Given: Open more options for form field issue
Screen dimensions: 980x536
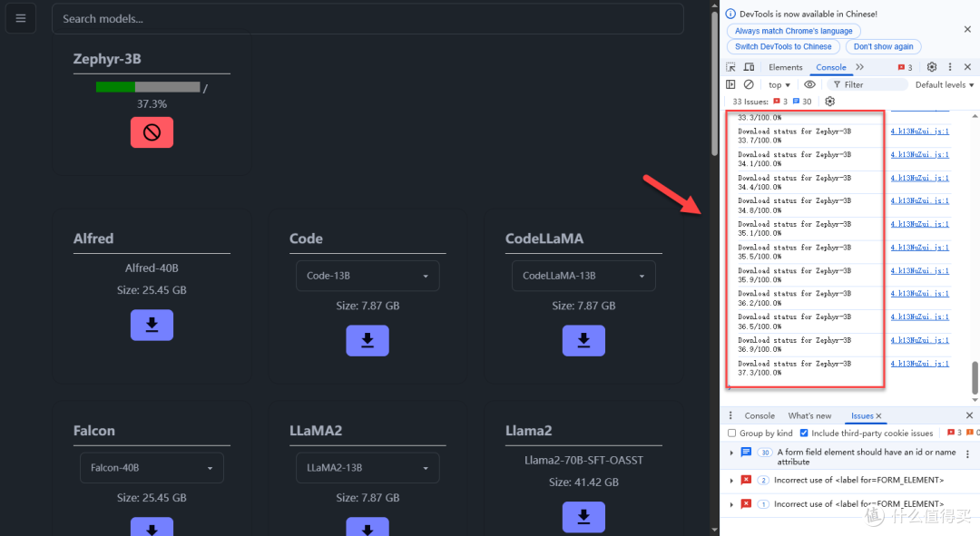Looking at the screenshot, I should (967, 454).
